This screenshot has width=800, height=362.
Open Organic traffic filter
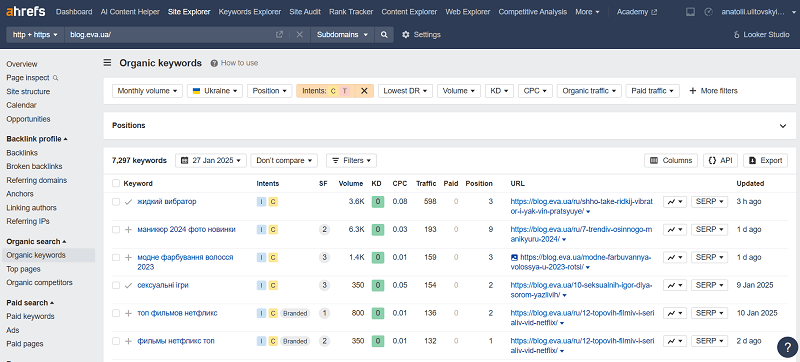tap(589, 91)
